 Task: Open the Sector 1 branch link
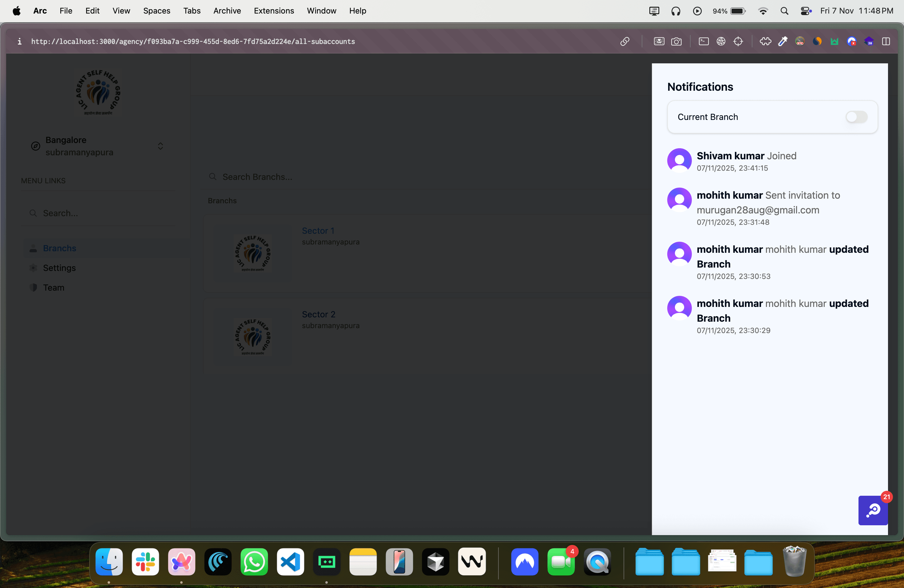[x=318, y=231]
